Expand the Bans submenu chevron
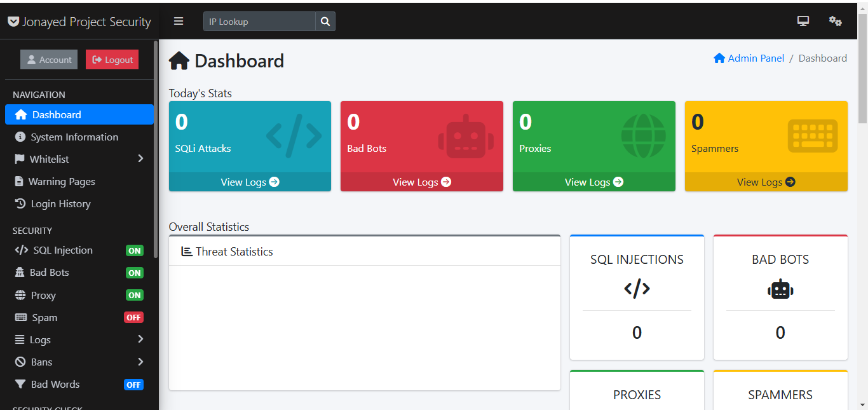The width and height of the screenshot is (868, 410). (x=140, y=362)
